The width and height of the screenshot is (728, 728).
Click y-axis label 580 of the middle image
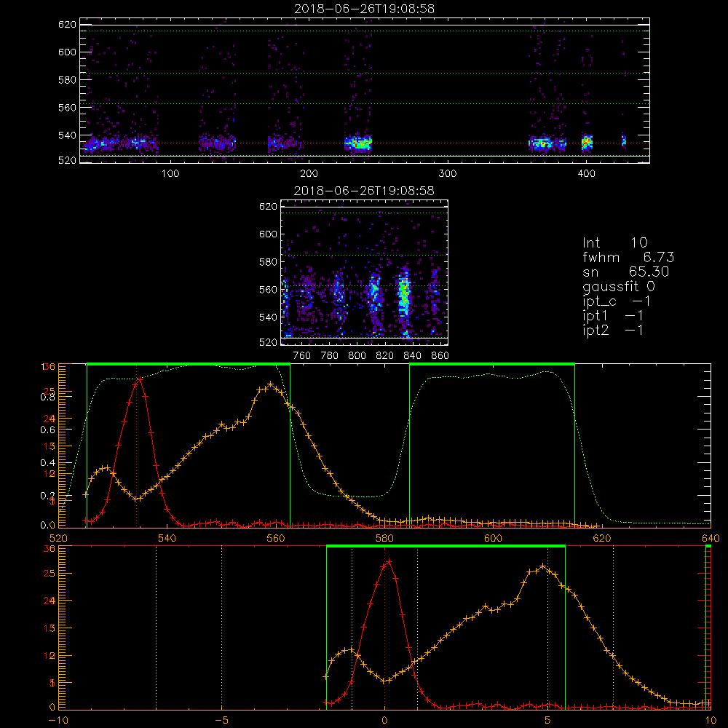coord(269,262)
